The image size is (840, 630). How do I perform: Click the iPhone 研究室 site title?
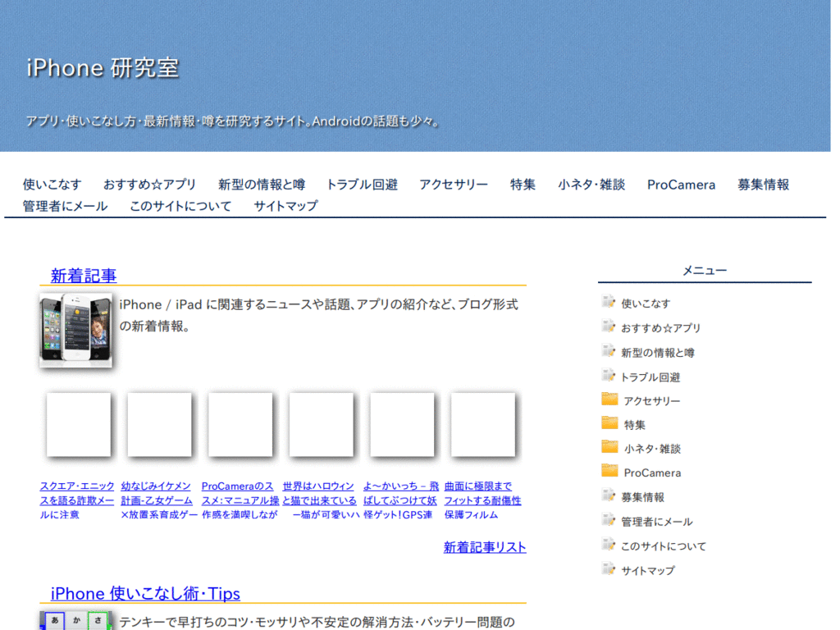(x=103, y=68)
